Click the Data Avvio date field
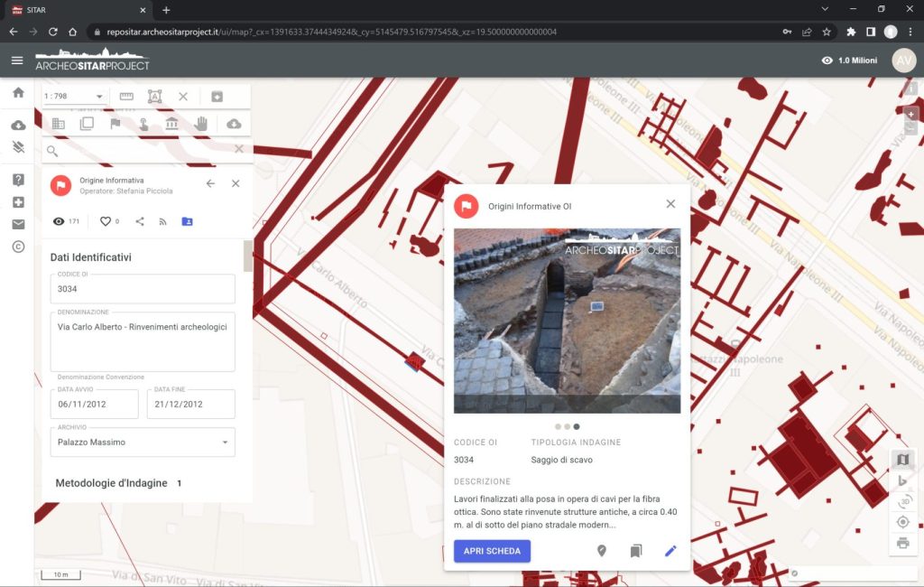 pos(94,404)
